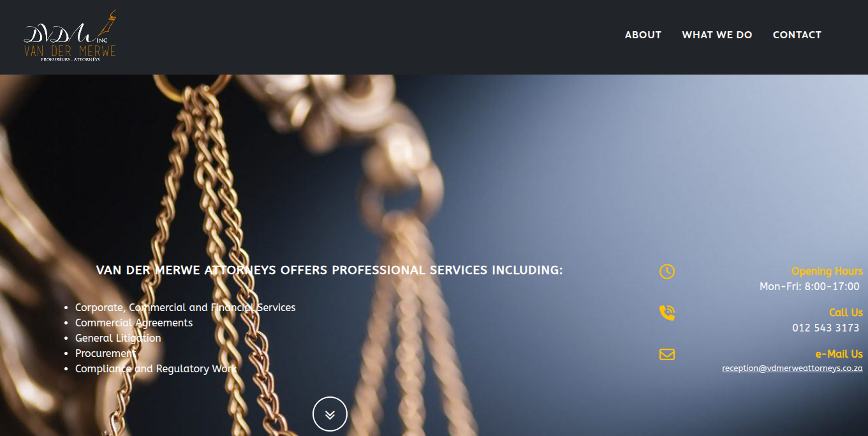The height and width of the screenshot is (436, 868).
Task: Click Mon-Fri: 8:00-17:00 hours text
Action: click(x=809, y=287)
